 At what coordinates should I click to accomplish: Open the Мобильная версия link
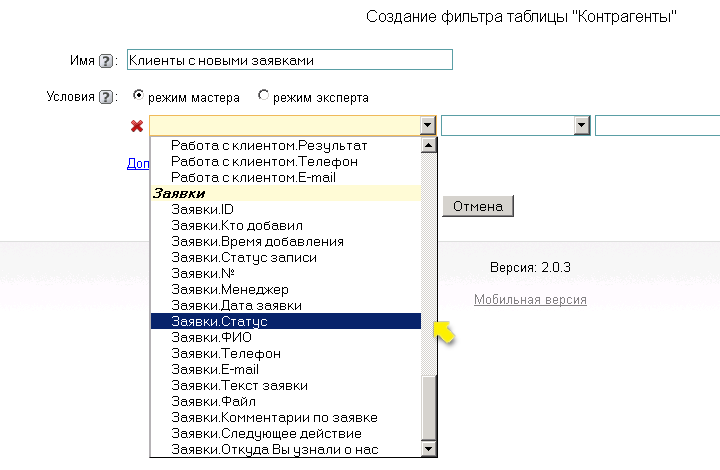click(x=530, y=300)
